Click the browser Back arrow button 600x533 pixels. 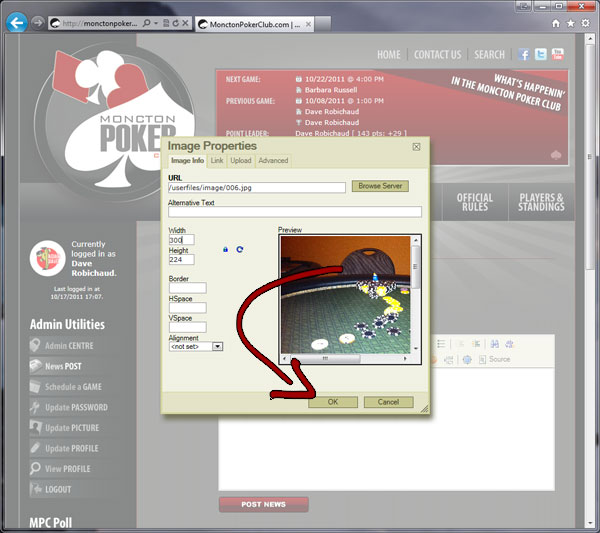click(16, 23)
